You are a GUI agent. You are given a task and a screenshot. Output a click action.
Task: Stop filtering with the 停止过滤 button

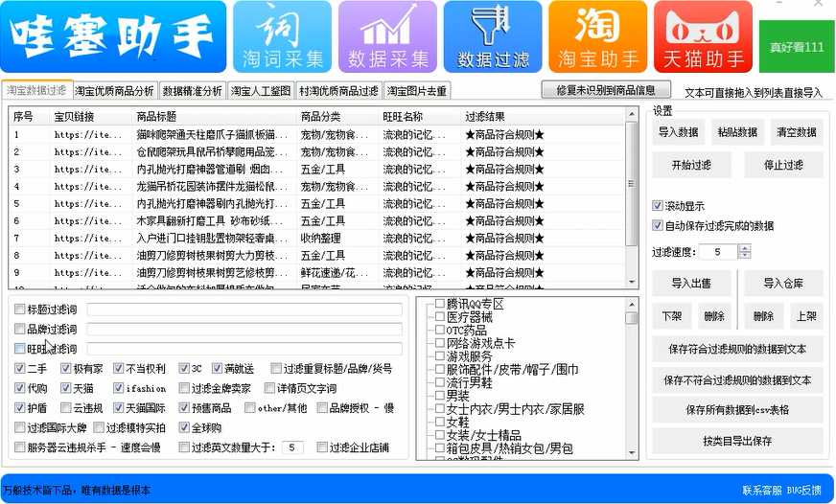(x=783, y=165)
